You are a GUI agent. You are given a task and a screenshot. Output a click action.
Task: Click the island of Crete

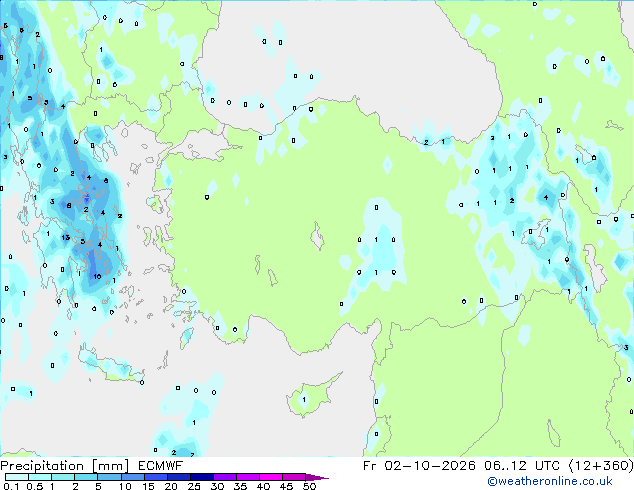(110, 366)
